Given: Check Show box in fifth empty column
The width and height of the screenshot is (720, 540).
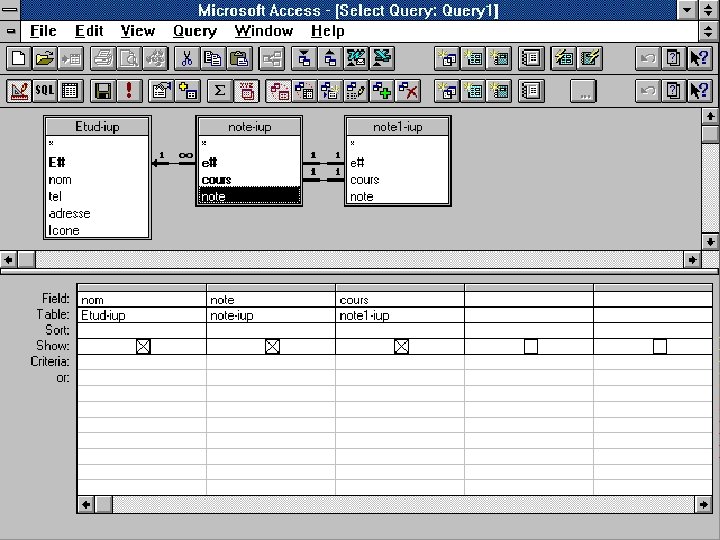Looking at the screenshot, I should 660,346.
